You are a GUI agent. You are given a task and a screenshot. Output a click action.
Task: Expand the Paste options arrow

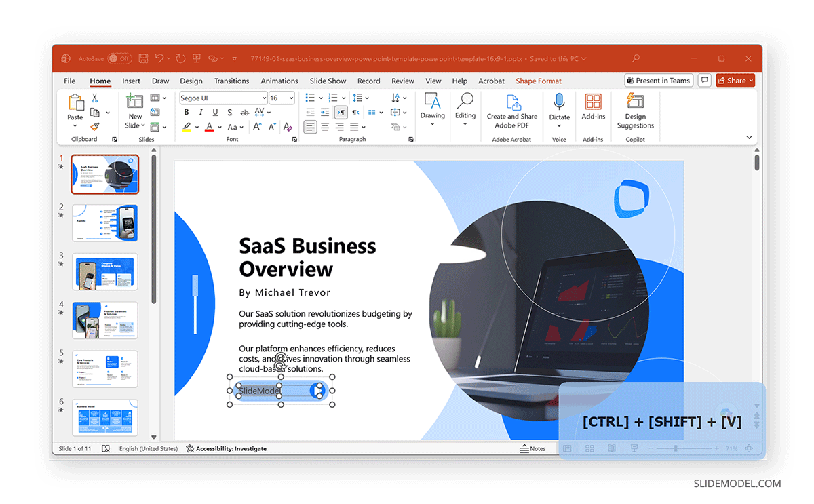(x=75, y=125)
